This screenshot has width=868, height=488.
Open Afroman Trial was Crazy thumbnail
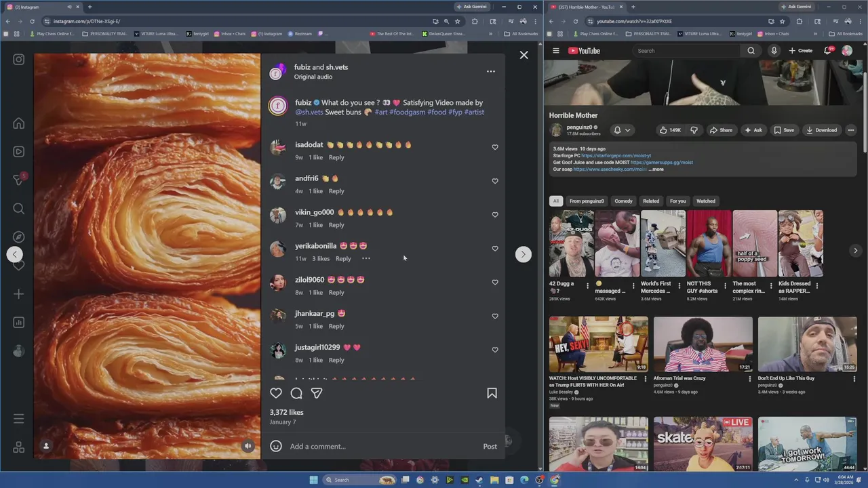pyautogui.click(x=703, y=344)
